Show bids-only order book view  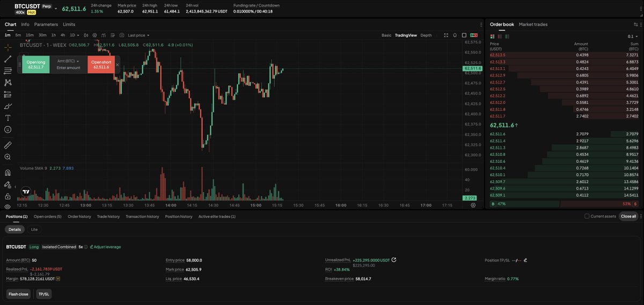pos(507,36)
